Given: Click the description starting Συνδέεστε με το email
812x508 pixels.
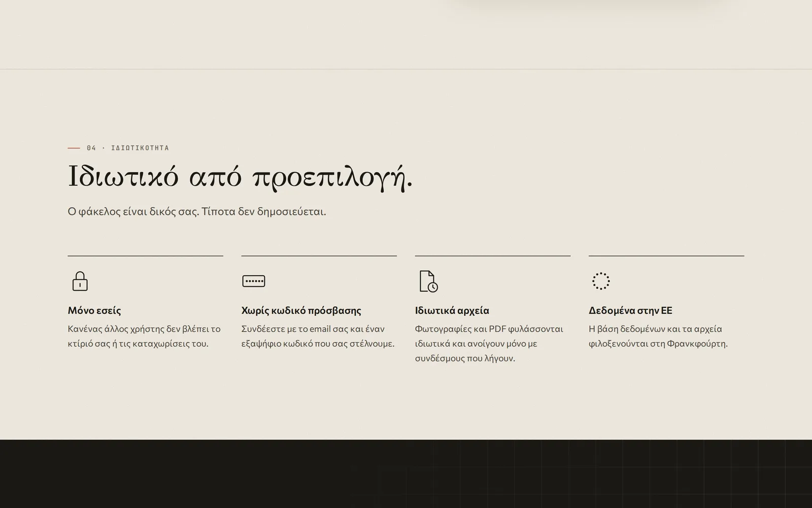Looking at the screenshot, I should coord(318,336).
